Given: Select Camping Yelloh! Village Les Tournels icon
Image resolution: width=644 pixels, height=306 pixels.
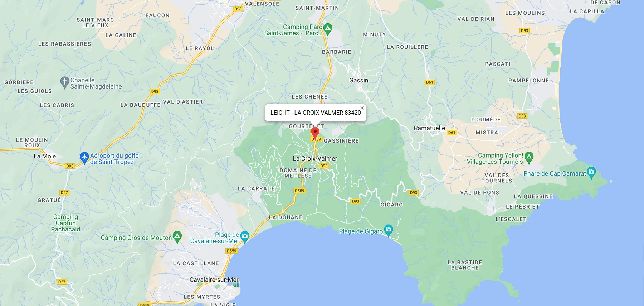Looking at the screenshot, I should coord(529,157).
